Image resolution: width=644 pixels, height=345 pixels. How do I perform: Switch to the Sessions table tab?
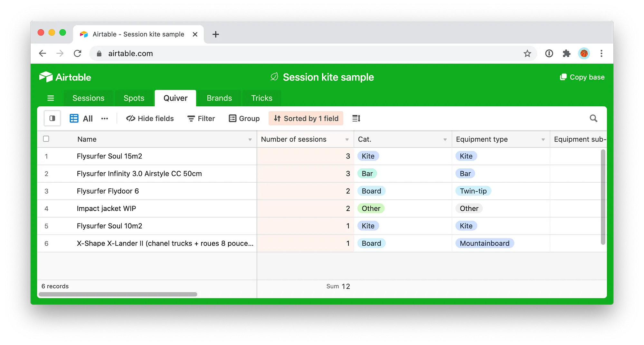tap(88, 98)
